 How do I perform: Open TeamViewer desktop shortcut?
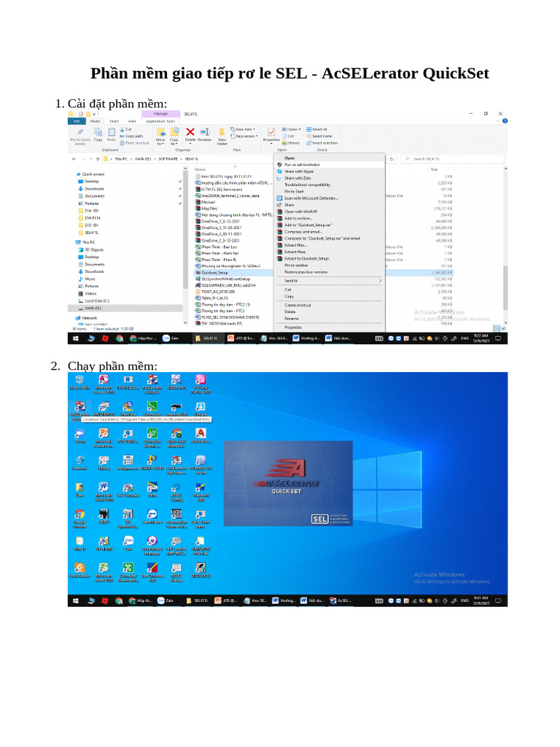click(x=152, y=516)
